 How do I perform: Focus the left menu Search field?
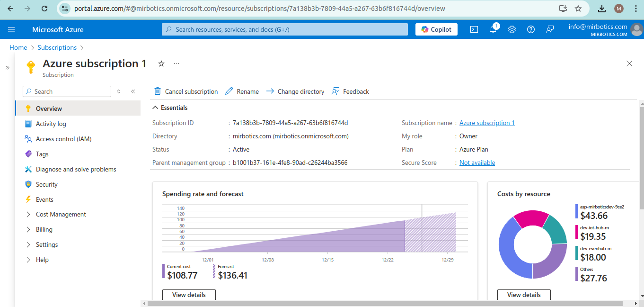(x=67, y=91)
